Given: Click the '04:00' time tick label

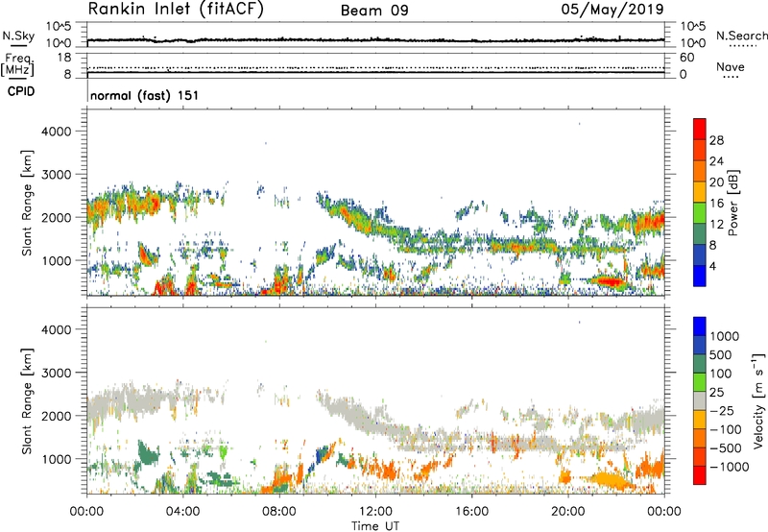Looking at the screenshot, I should (182, 512).
